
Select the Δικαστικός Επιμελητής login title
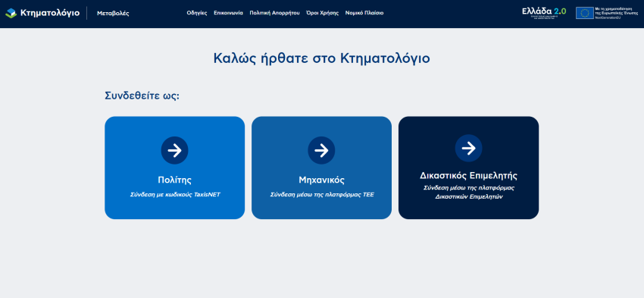pos(468,175)
